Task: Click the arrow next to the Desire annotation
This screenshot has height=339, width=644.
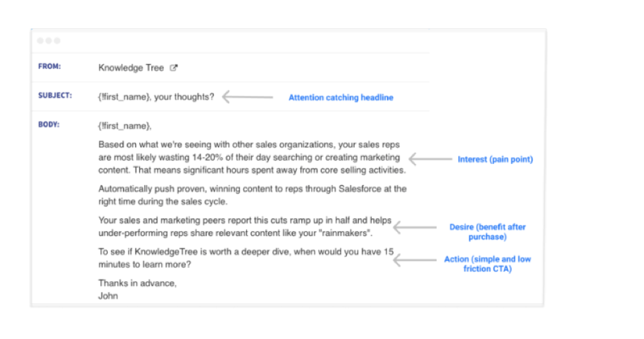Action: 415,227
